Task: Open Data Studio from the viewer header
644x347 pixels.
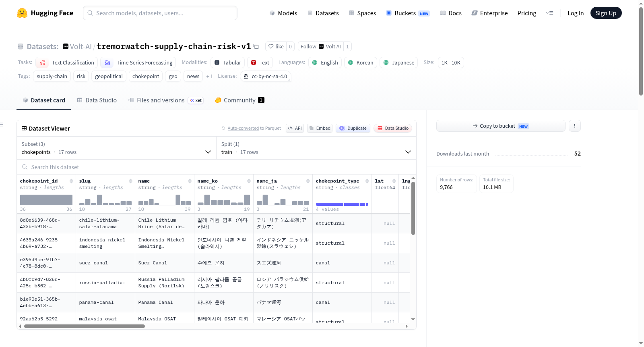Action: 393,128
